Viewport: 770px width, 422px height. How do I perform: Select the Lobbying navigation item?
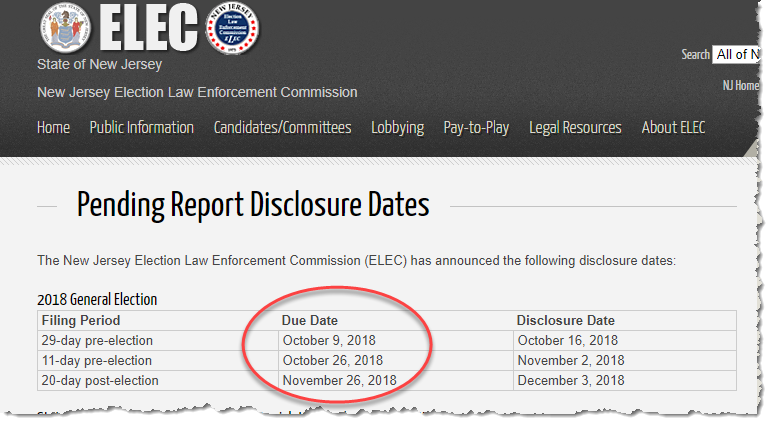397,128
